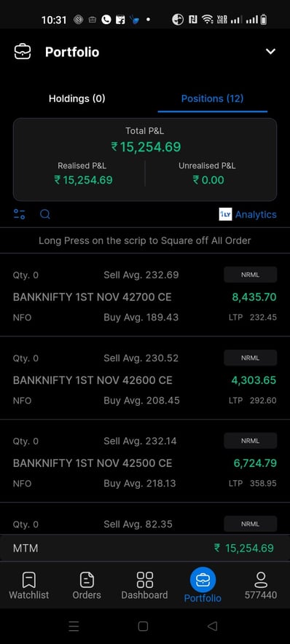Tap the search magnifier icon
This screenshot has height=644, width=290.
pyautogui.click(x=45, y=214)
